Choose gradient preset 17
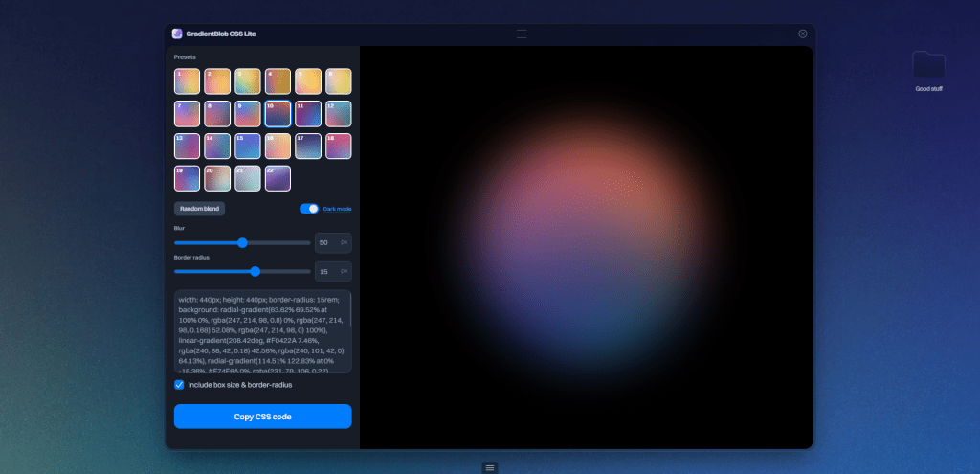 point(308,147)
